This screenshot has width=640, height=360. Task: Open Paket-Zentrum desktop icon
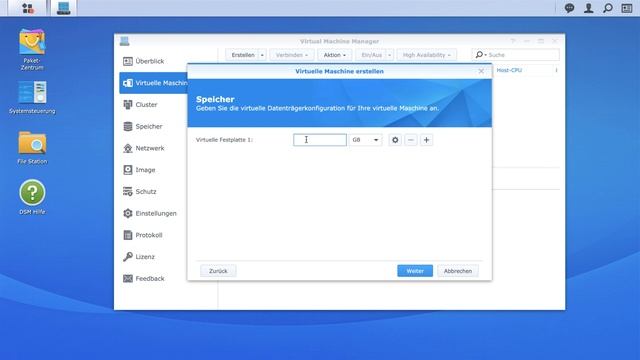32,49
